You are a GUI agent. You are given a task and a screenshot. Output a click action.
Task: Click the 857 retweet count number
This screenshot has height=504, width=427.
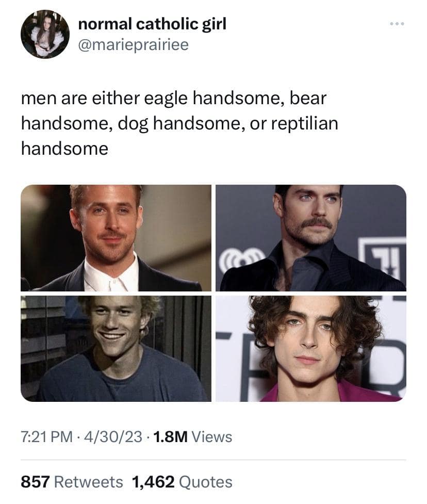click(35, 482)
